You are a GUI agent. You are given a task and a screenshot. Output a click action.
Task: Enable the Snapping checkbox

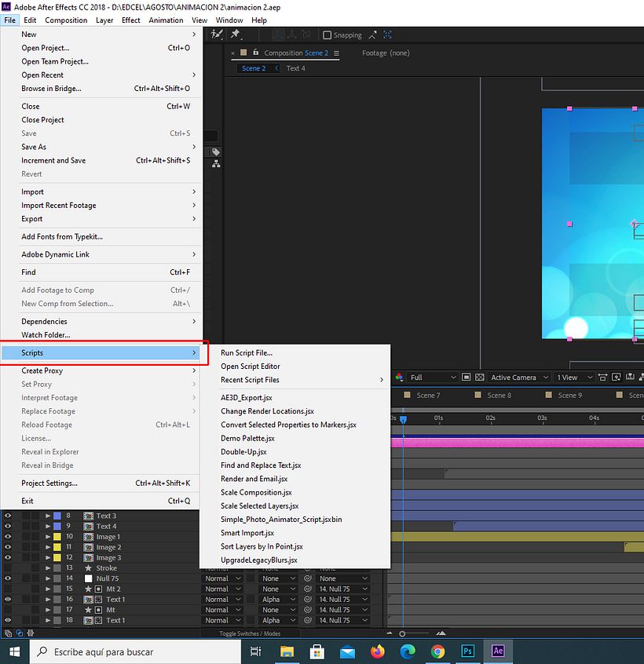327,35
